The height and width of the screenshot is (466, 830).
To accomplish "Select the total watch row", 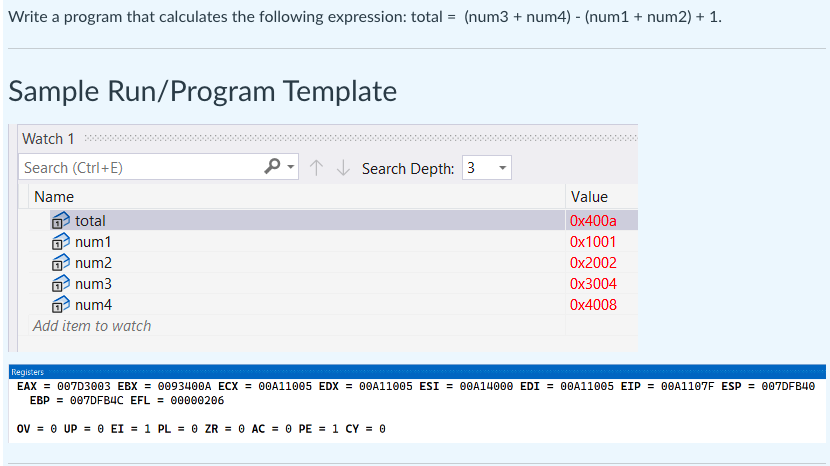I will click(x=333, y=220).
